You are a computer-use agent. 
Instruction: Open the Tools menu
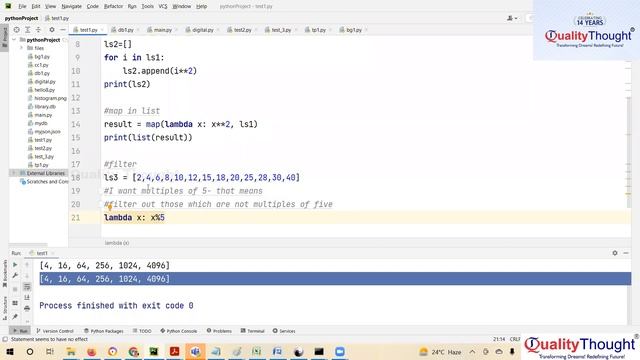pos(147,7)
